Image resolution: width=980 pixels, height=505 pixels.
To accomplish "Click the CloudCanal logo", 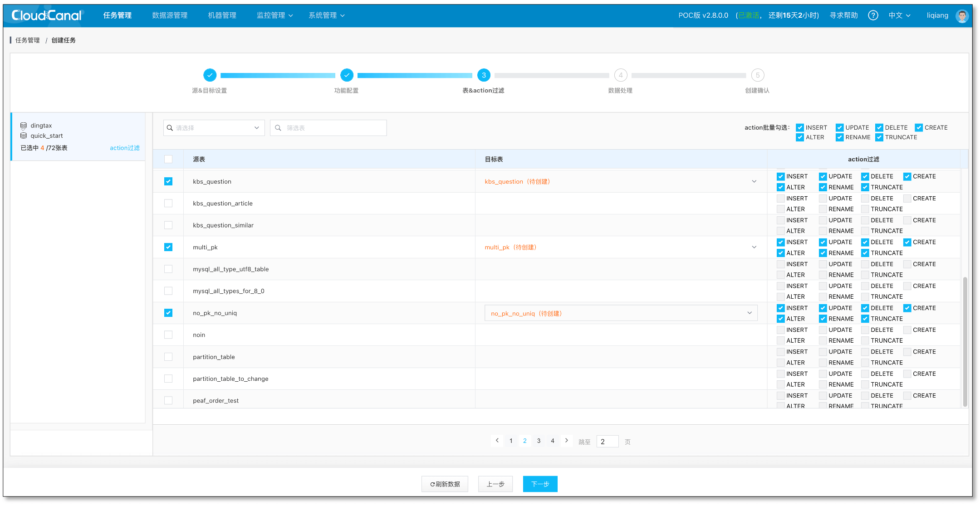I will (47, 15).
